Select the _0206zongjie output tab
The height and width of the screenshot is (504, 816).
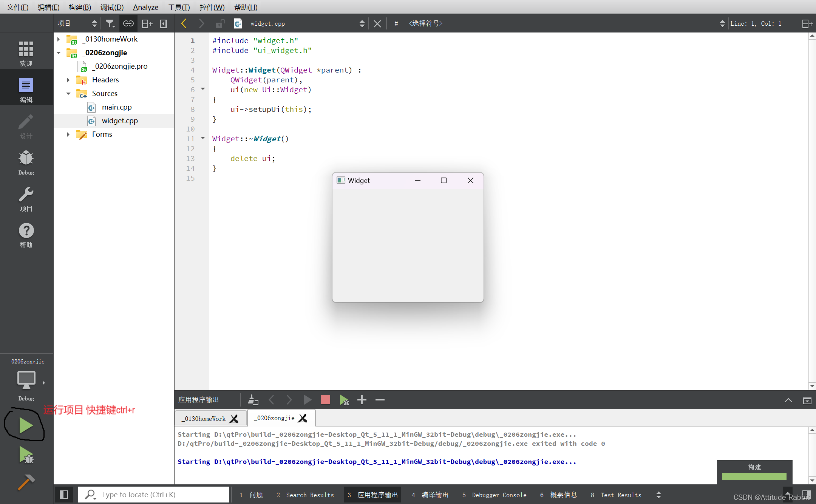click(275, 418)
